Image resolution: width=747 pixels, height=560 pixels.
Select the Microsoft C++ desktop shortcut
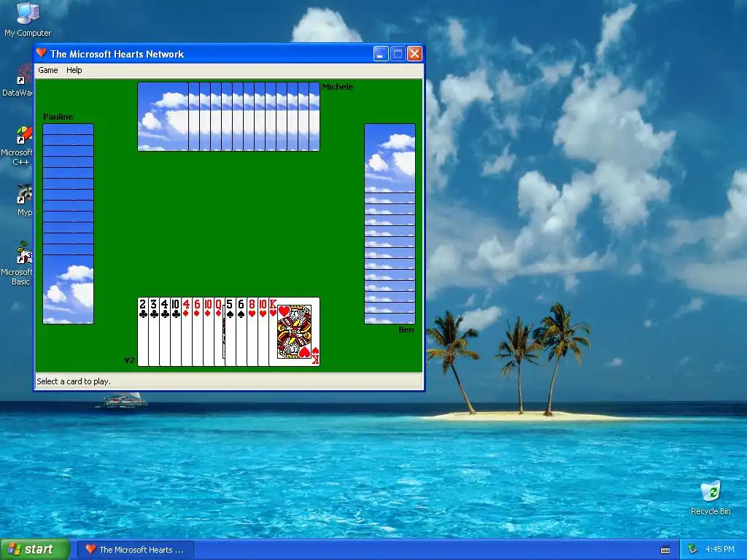pyautogui.click(x=18, y=147)
